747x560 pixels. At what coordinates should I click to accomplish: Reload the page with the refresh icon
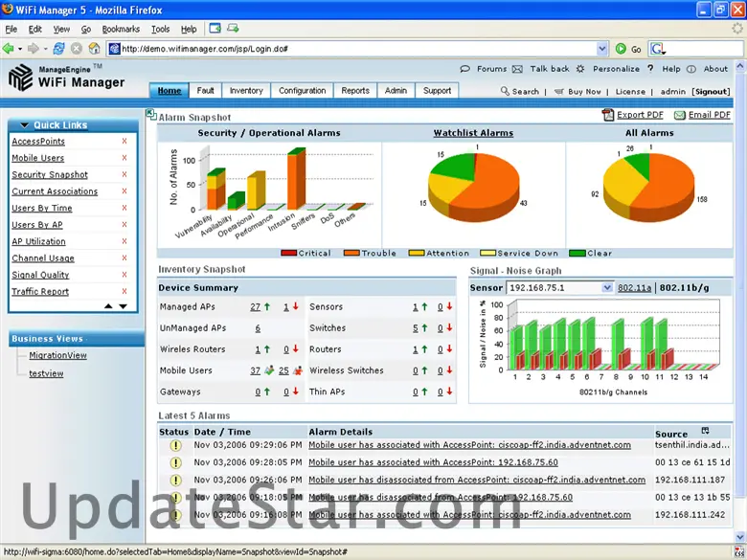point(59,49)
